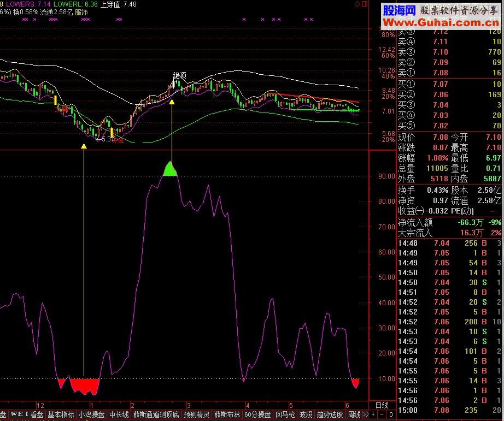The height and width of the screenshot is (421, 504).
Task: Click the LOWERL: 6.36 indicator value
Action: (x=75, y=4)
